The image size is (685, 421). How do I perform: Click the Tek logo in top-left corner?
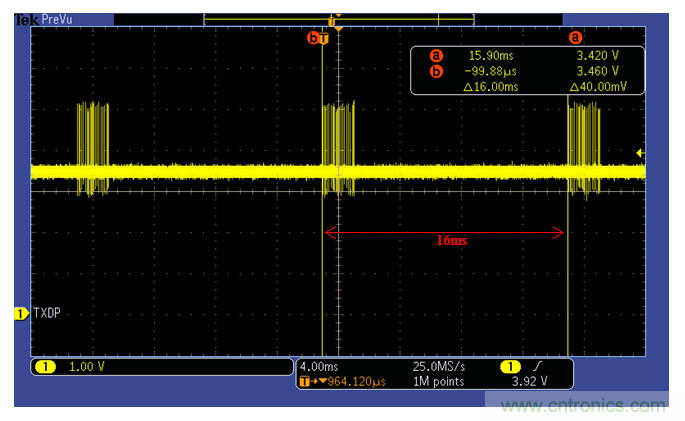coord(25,19)
